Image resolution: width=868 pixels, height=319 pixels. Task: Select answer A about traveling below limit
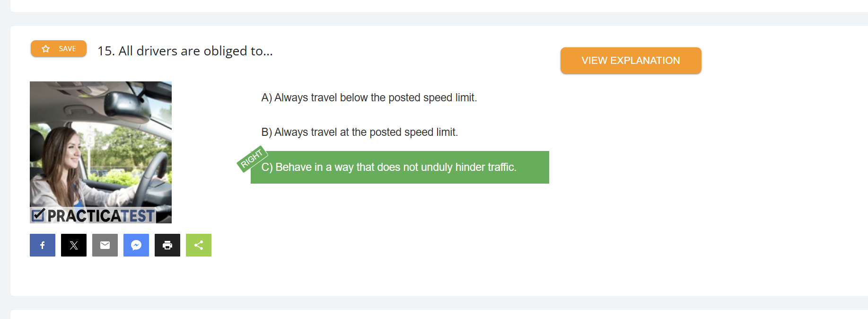tap(369, 97)
